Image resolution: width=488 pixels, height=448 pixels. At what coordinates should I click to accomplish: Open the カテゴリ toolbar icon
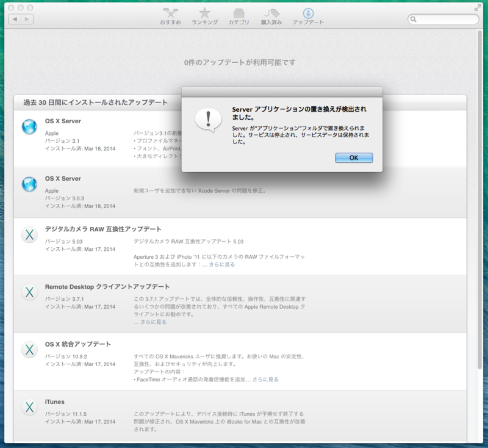click(x=239, y=16)
